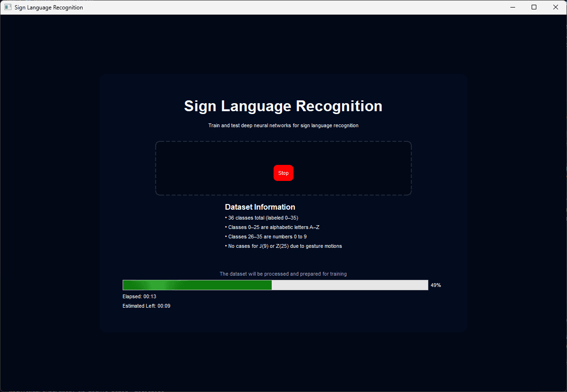Click the window title bar text
The height and width of the screenshot is (392, 567).
[49, 7]
